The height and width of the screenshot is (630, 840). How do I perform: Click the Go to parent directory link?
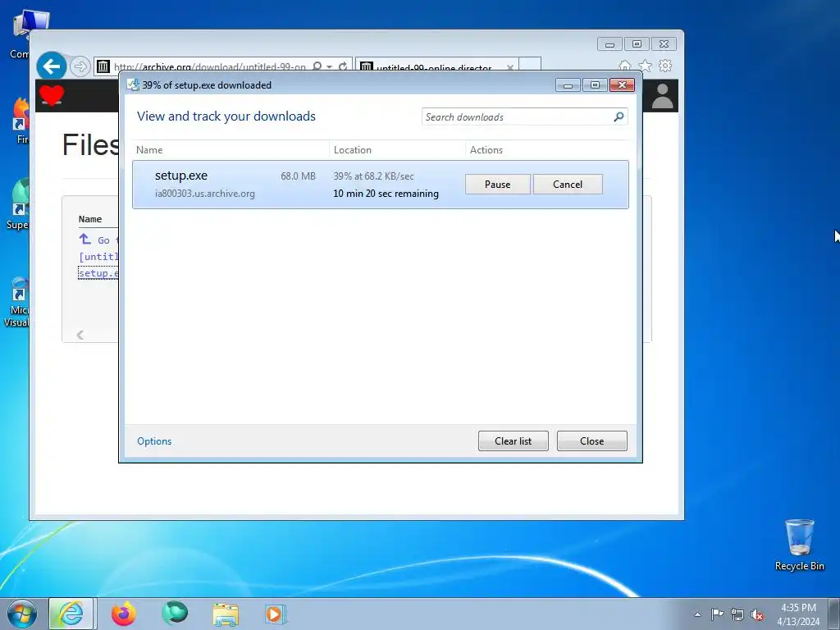(98, 240)
